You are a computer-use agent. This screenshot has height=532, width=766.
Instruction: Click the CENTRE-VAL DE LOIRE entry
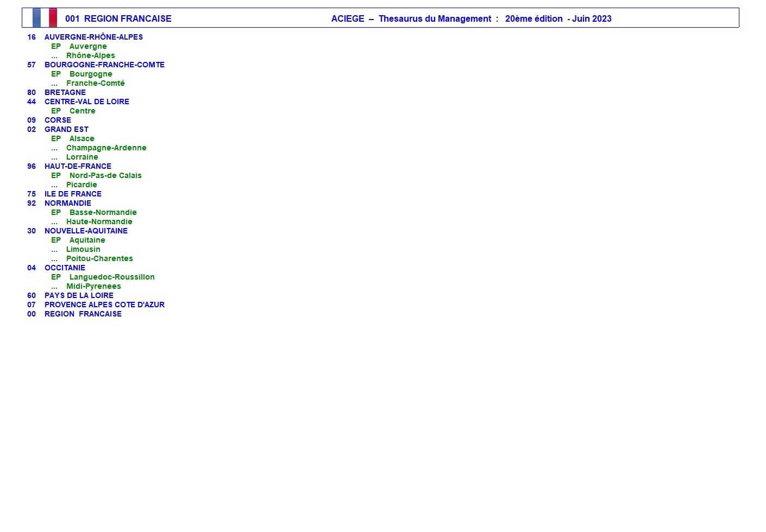point(87,102)
